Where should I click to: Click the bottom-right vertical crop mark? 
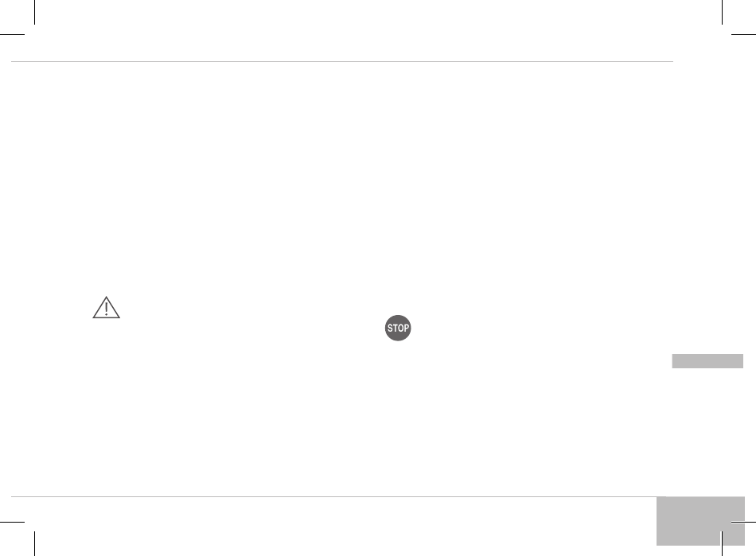[722, 543]
